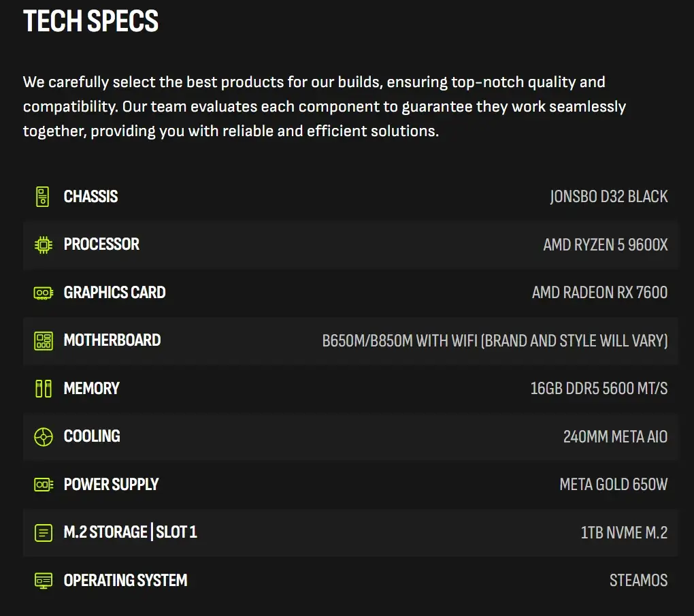
Task: Select the Chassis label
Action: [90, 197]
